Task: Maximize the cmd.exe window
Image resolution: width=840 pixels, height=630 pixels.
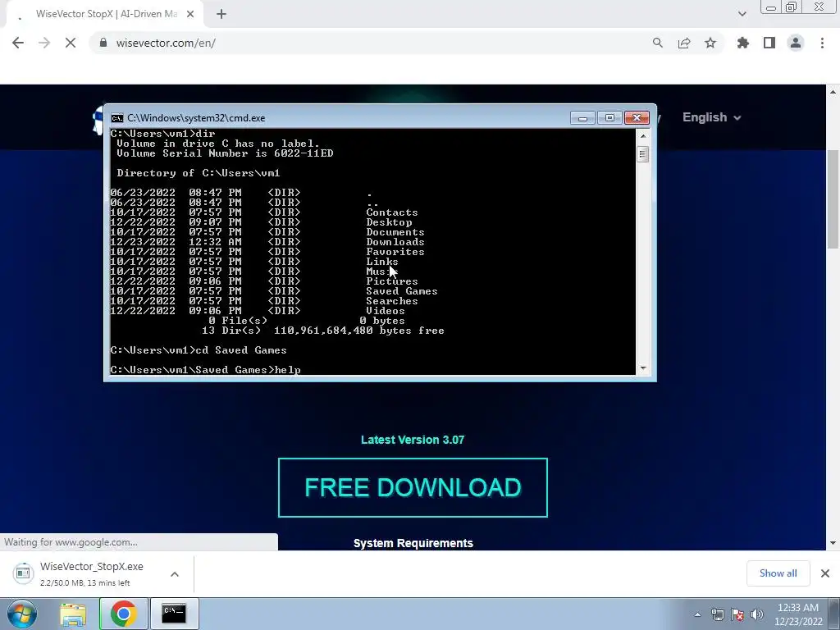Action: [609, 118]
